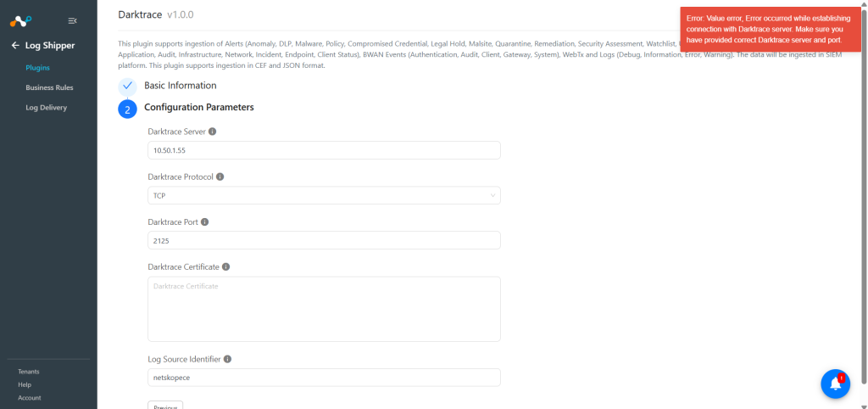The width and height of the screenshot is (868, 409).
Task: Collapse the sidebar menu icon
Action: click(x=73, y=21)
